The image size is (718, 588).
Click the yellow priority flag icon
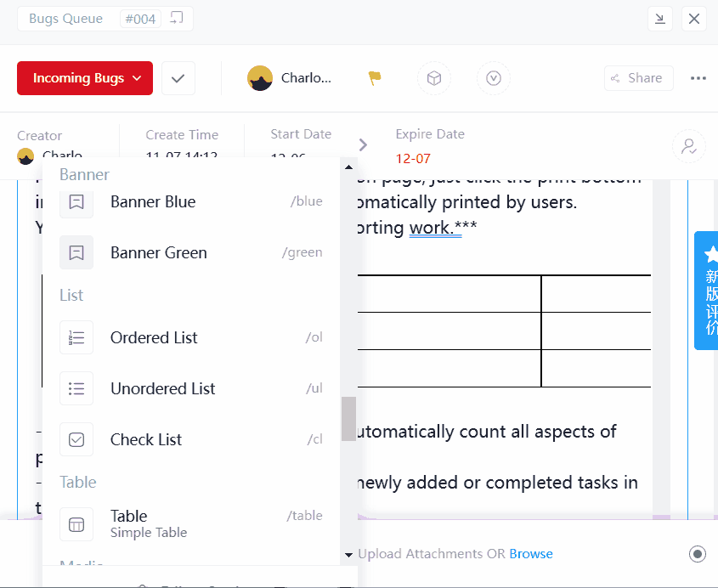pyautogui.click(x=375, y=78)
